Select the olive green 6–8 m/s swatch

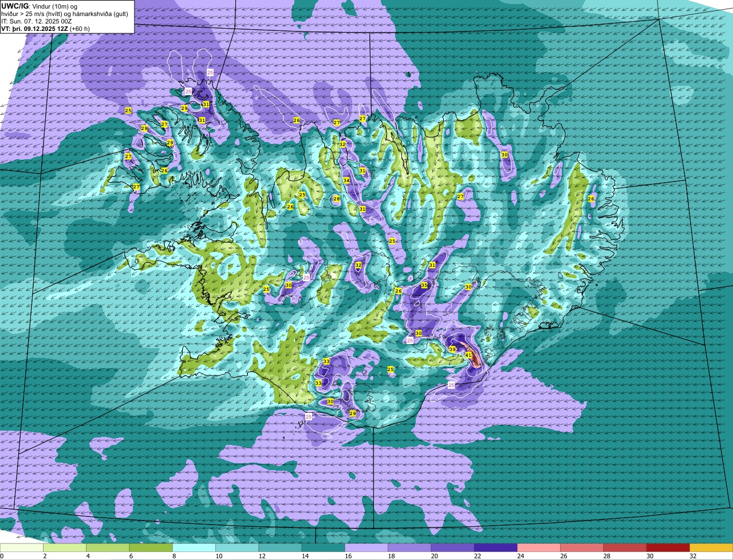[x=151, y=547]
